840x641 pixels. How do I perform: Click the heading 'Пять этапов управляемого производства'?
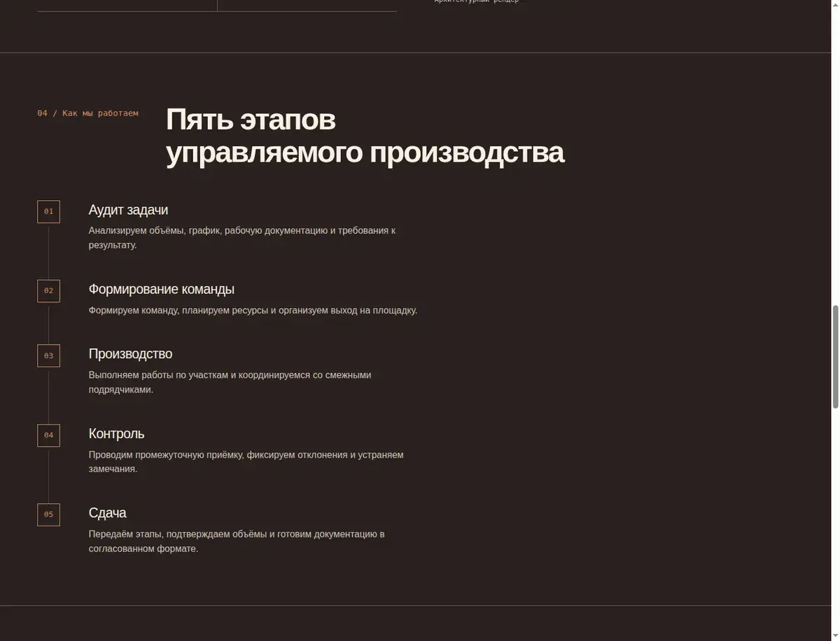(x=365, y=136)
